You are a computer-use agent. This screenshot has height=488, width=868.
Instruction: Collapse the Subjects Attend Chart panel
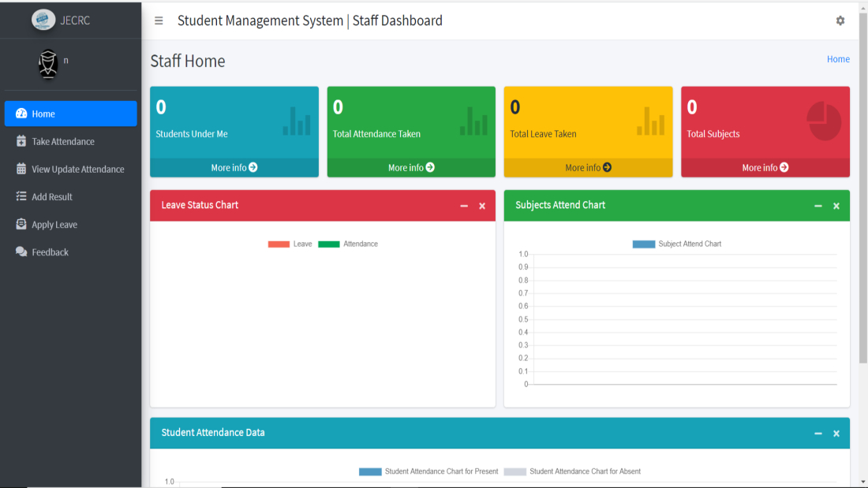coord(818,206)
